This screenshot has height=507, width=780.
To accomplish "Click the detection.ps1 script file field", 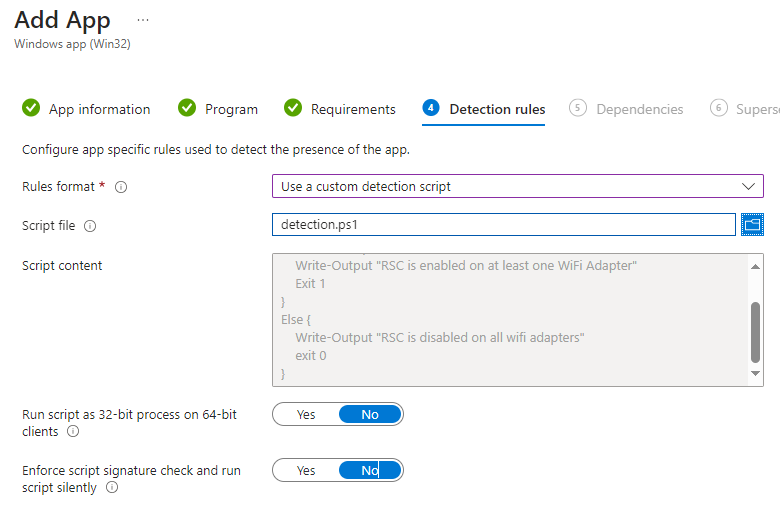I will click(x=503, y=225).
